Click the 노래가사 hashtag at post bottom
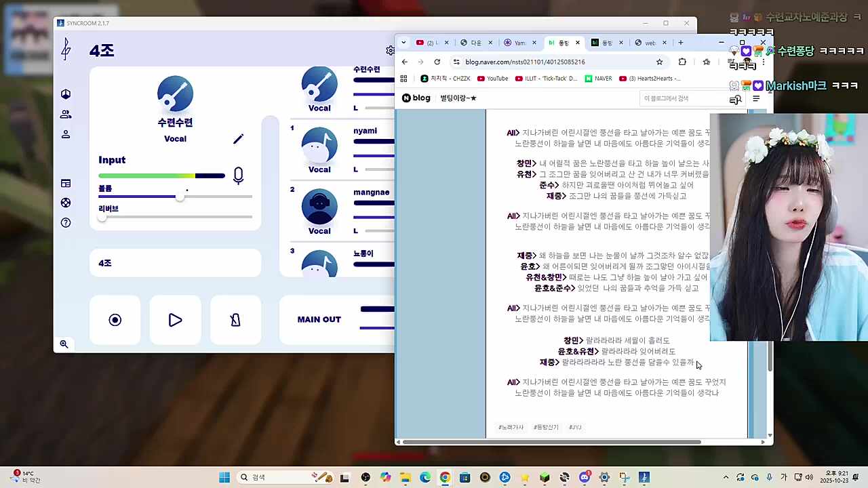The image size is (868, 488). point(511,427)
